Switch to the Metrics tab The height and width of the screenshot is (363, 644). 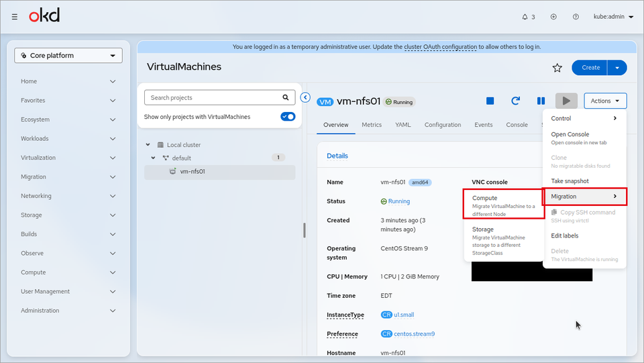372,125
